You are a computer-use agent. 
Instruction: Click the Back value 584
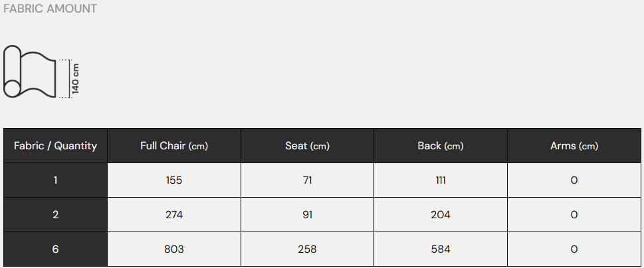click(441, 249)
